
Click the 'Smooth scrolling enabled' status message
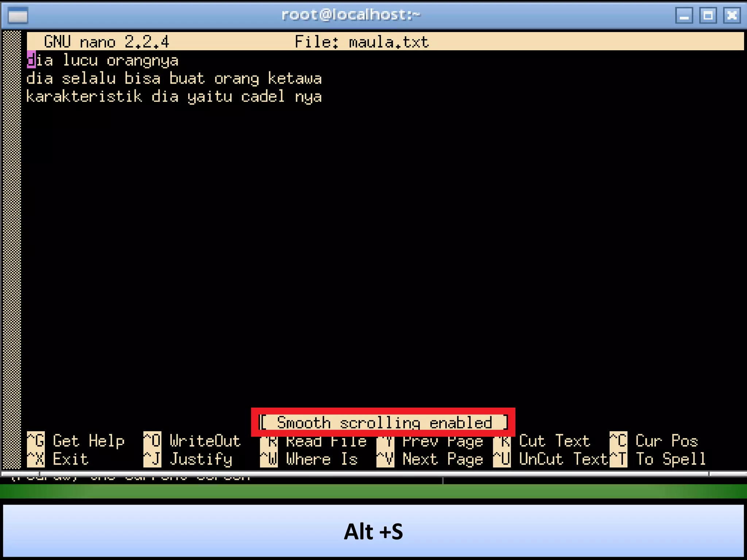click(x=383, y=423)
